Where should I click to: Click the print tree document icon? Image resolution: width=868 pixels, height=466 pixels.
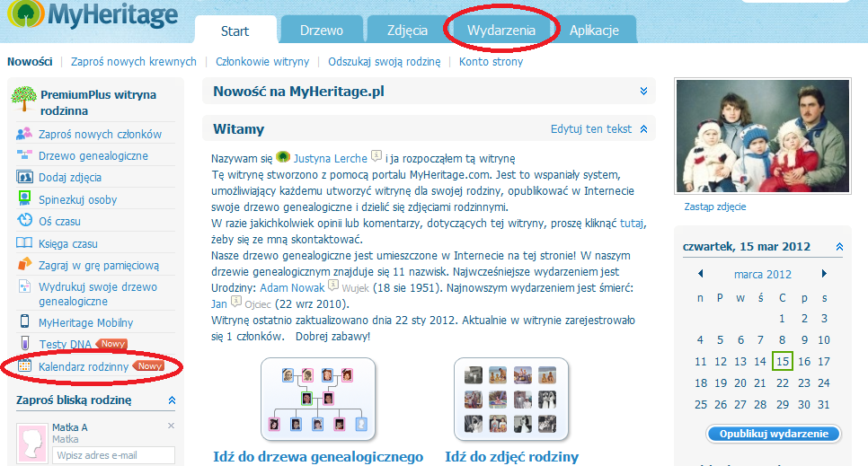coord(24,286)
